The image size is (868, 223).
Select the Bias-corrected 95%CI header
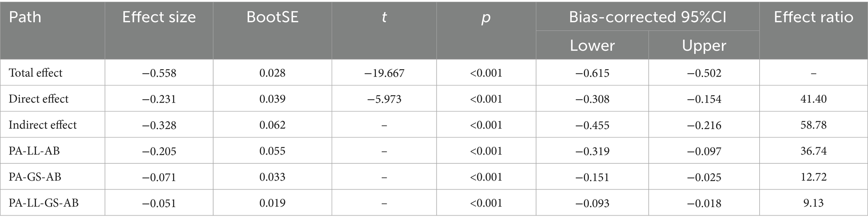pos(647,18)
